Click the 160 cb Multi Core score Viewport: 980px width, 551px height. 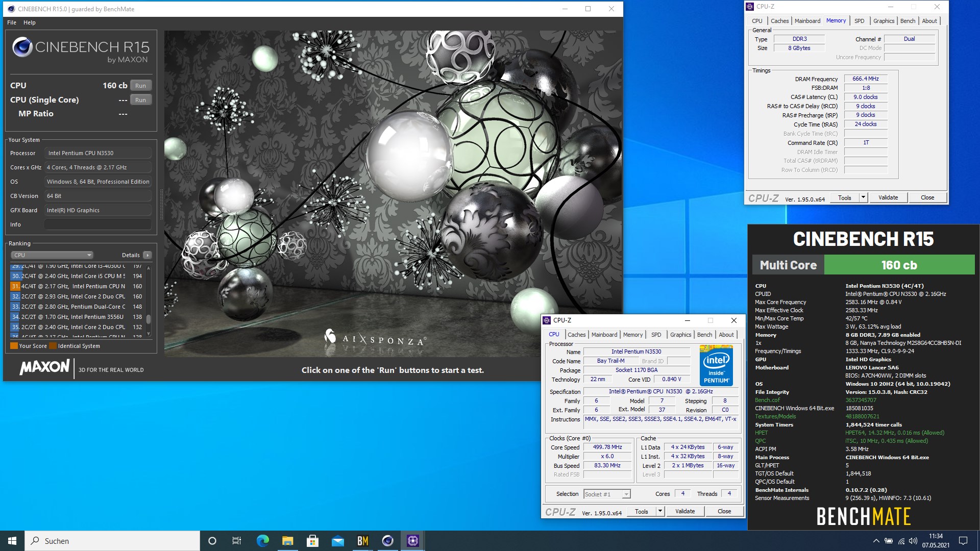coord(899,265)
